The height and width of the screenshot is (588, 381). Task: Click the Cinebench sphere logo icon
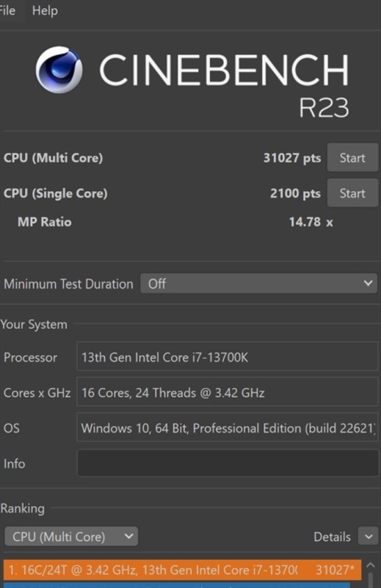[x=59, y=70]
